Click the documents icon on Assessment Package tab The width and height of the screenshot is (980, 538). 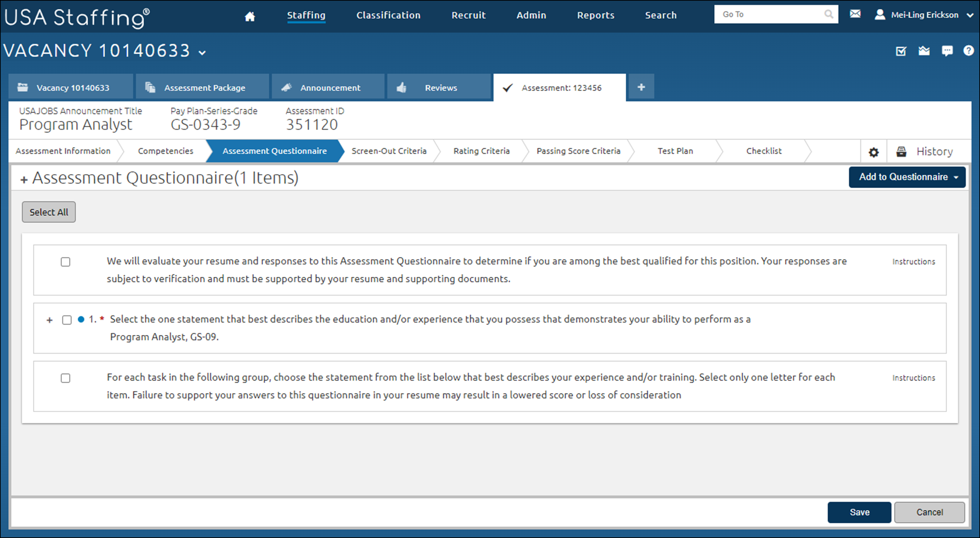(150, 87)
